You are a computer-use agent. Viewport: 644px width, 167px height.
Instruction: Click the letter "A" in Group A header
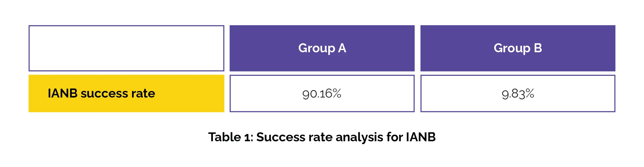[342, 48]
